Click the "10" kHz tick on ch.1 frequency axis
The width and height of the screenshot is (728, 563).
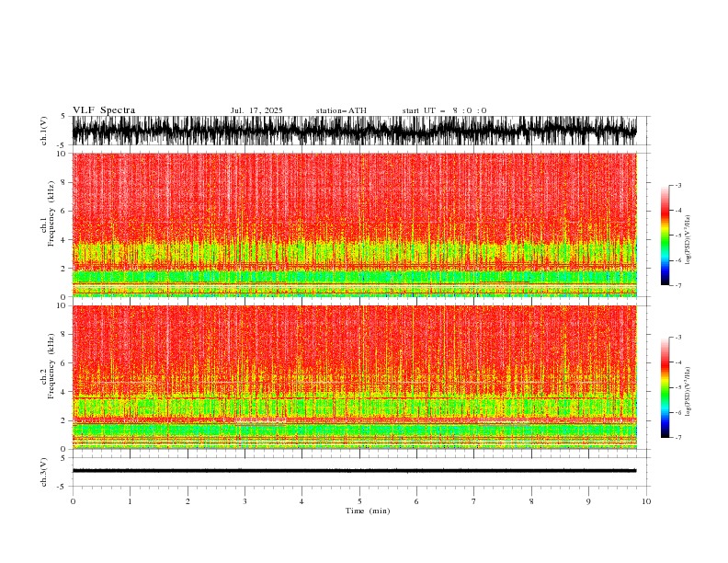point(62,154)
